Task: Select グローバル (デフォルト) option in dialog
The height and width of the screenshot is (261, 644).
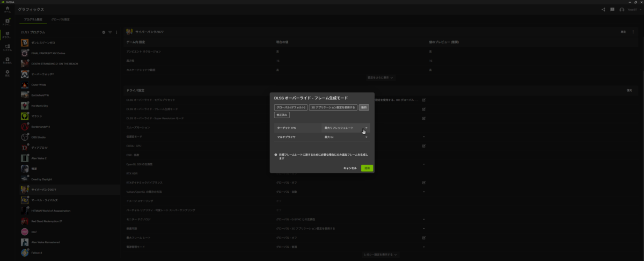Action: tap(290, 107)
